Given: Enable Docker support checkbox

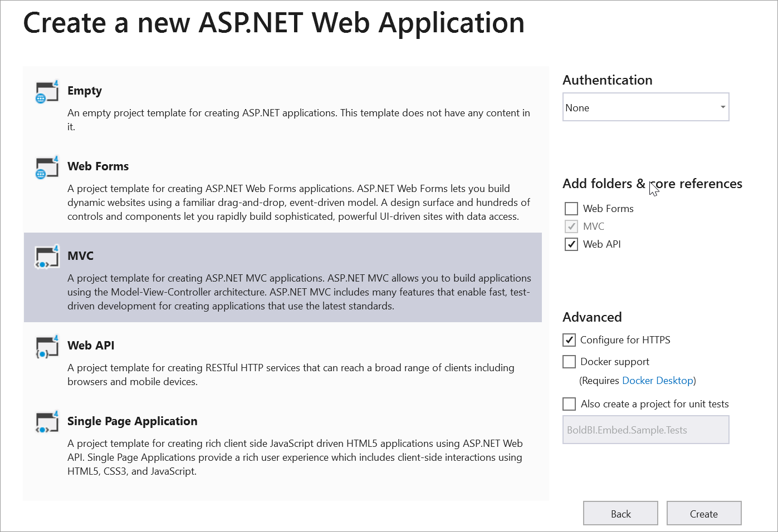Looking at the screenshot, I should [x=569, y=362].
